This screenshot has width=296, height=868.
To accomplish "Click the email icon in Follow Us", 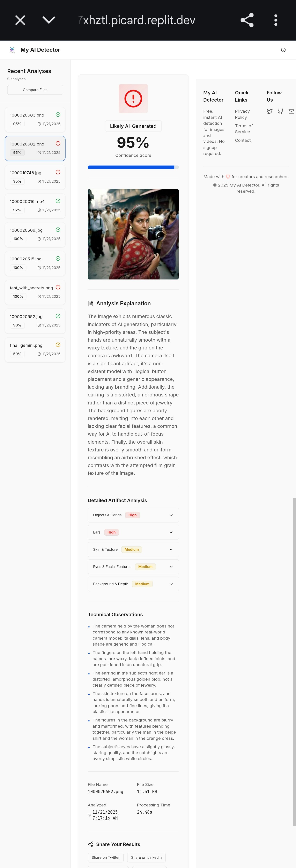I will pyautogui.click(x=291, y=111).
